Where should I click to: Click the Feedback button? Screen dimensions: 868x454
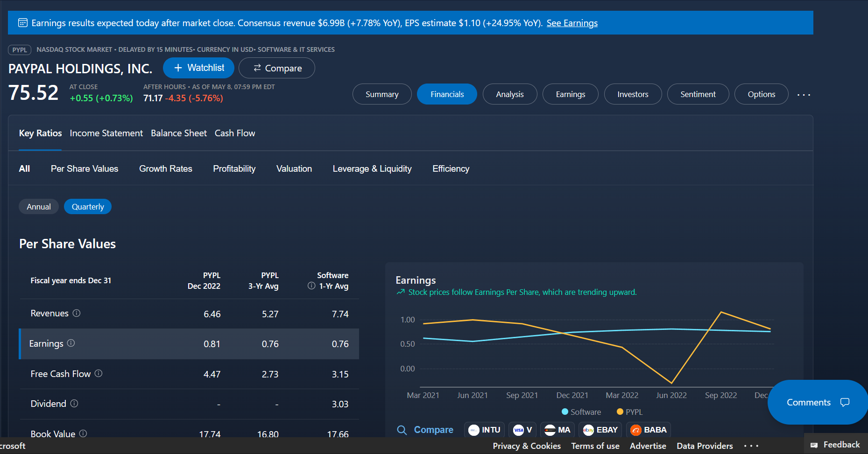click(x=836, y=445)
